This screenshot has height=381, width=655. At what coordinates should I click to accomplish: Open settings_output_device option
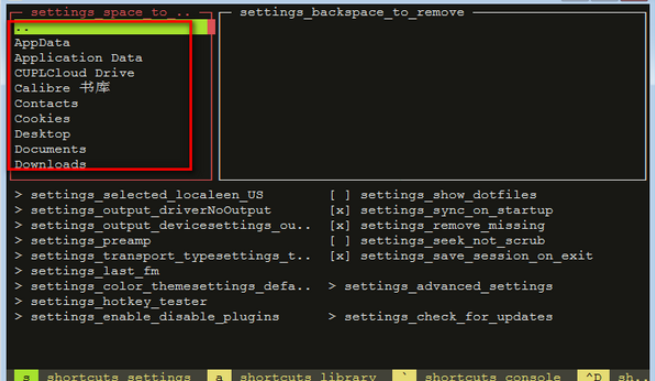(162, 226)
